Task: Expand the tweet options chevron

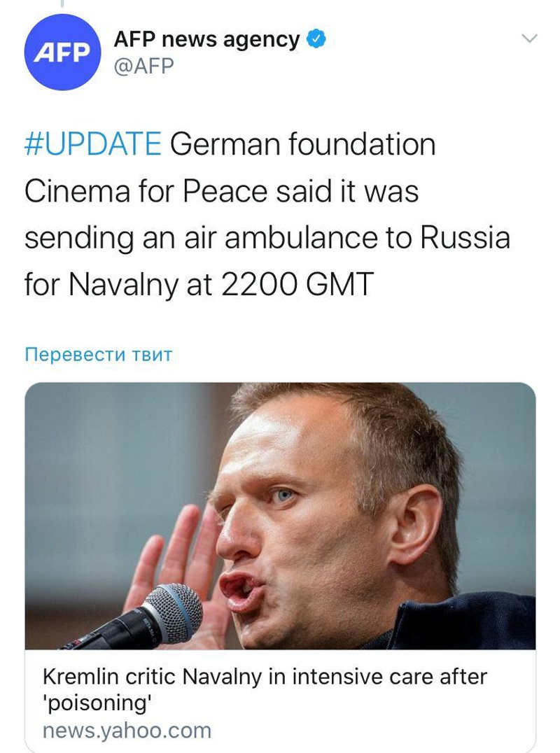Action: pos(530,38)
